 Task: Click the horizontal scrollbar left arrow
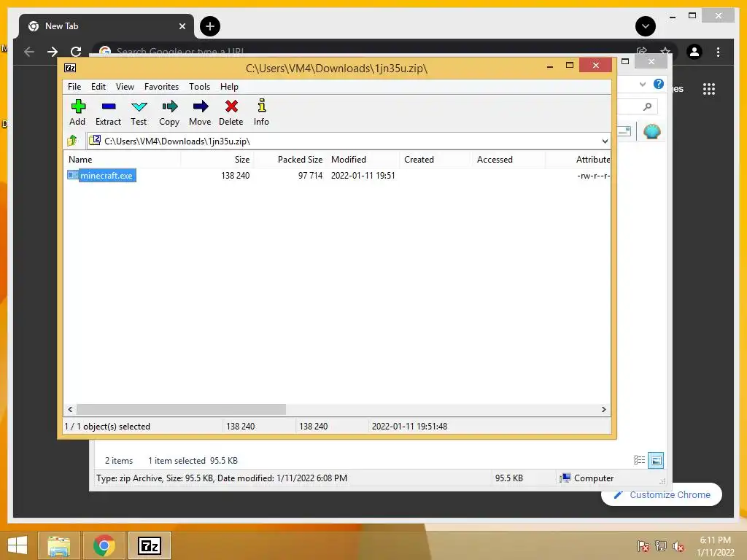coord(70,410)
